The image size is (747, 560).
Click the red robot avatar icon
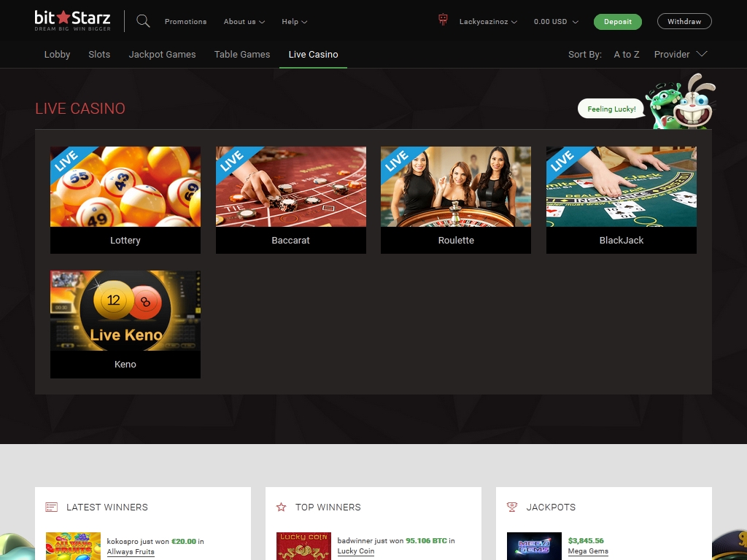pos(443,20)
